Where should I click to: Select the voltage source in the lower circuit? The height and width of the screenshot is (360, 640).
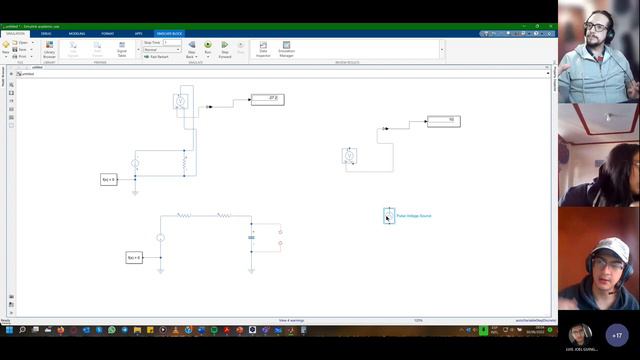[160, 238]
